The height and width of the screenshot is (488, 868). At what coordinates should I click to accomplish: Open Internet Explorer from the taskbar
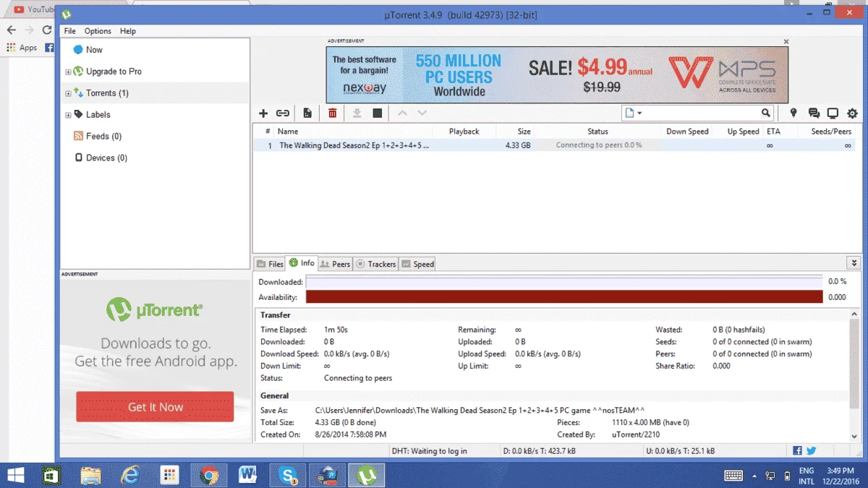pyautogui.click(x=131, y=476)
